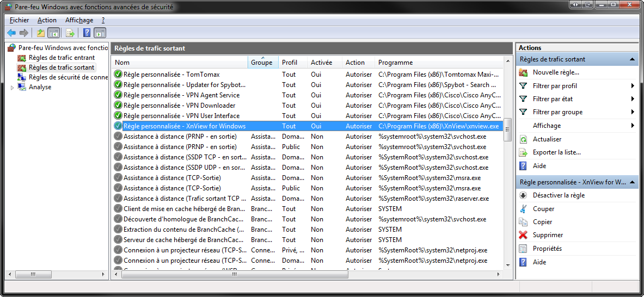Image resolution: width=644 pixels, height=297 pixels.
Task: Sort by the Programme column header
Action: pos(395,63)
